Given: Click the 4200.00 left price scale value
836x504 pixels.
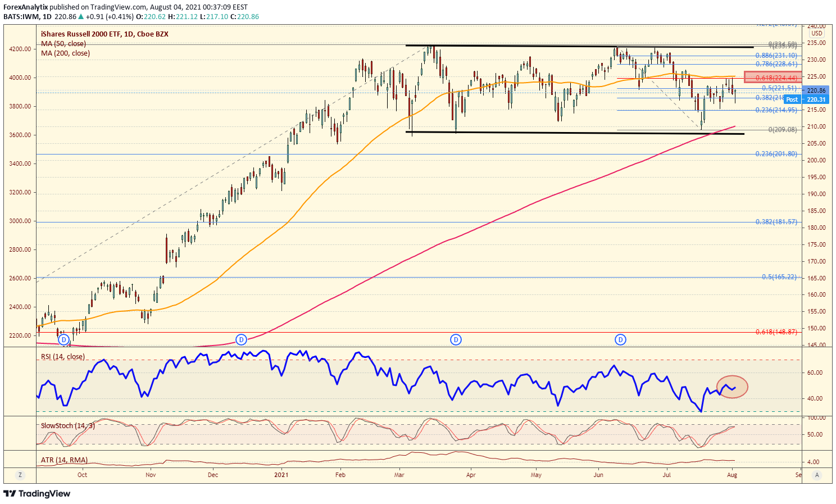Looking at the screenshot, I should point(20,49).
